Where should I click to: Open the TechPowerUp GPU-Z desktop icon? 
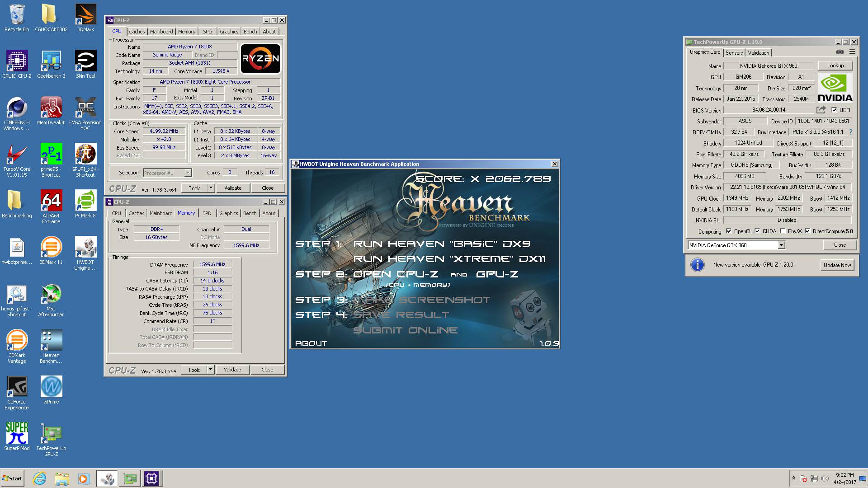(51, 439)
